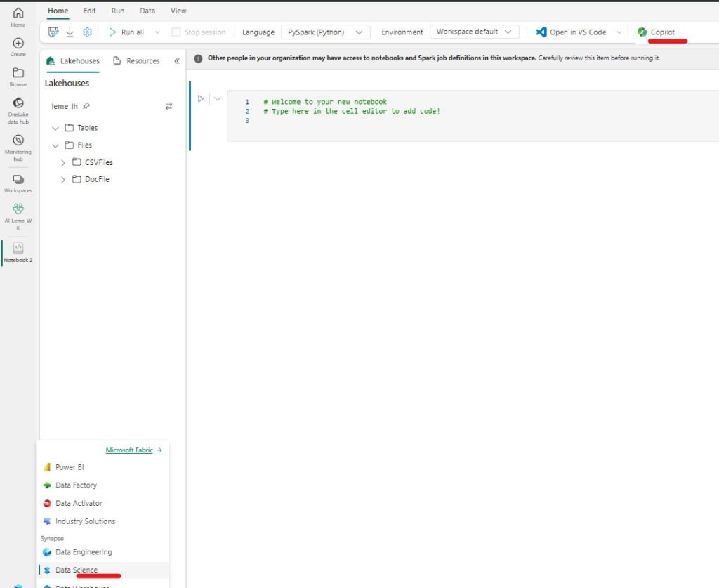The height and width of the screenshot is (588, 719).
Task: Select the CSVFiles folder
Action: pos(98,162)
